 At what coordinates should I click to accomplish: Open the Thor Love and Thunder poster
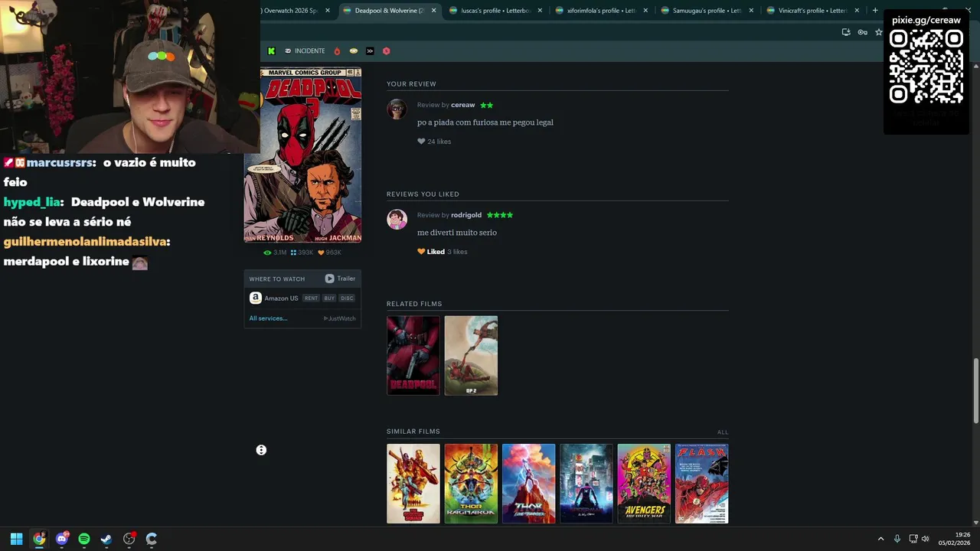pos(528,484)
